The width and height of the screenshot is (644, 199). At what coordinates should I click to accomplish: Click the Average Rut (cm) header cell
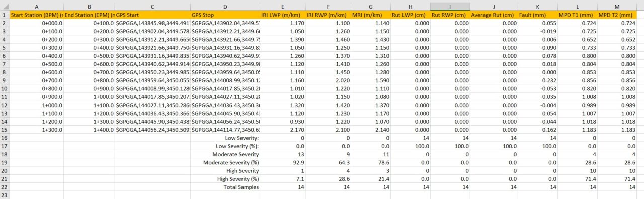(494, 15)
